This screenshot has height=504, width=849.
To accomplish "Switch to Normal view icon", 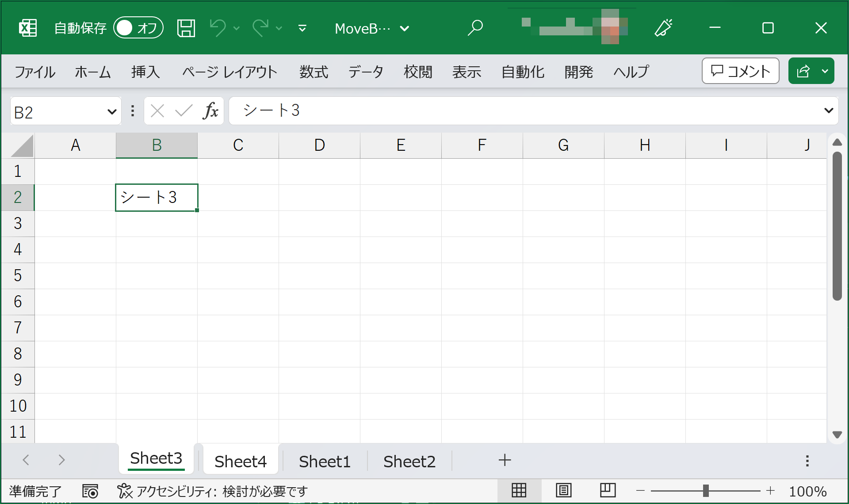I will pyautogui.click(x=519, y=490).
